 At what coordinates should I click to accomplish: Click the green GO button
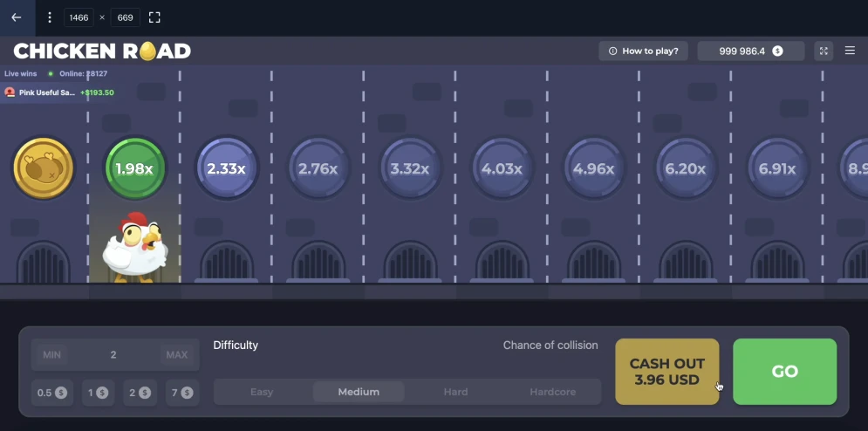pos(785,372)
